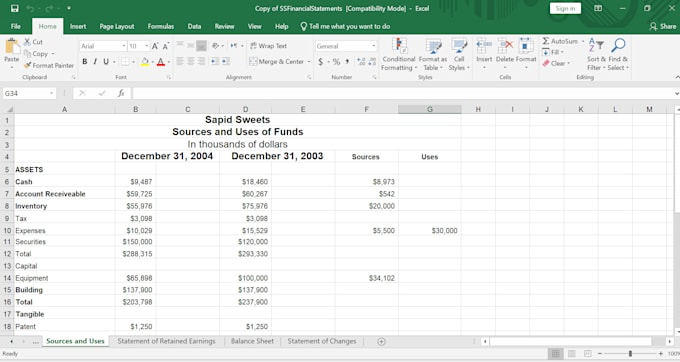
Task: Click the Delete cells icon
Action: click(505, 46)
